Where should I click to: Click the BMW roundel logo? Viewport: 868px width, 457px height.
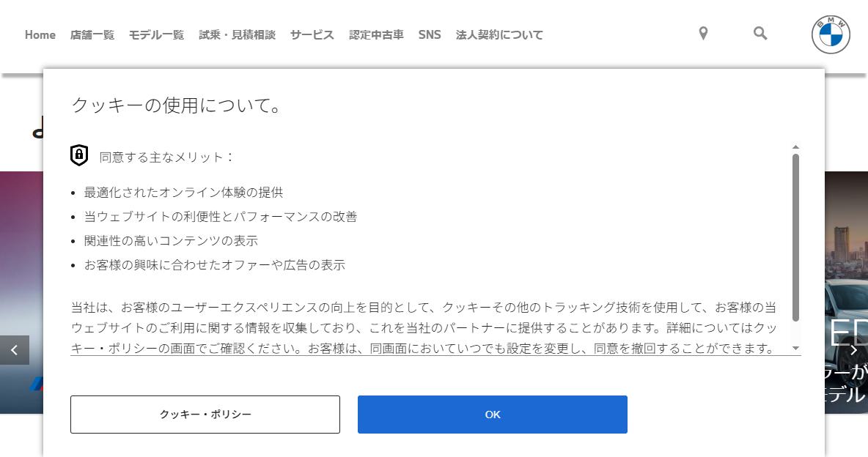(x=831, y=35)
